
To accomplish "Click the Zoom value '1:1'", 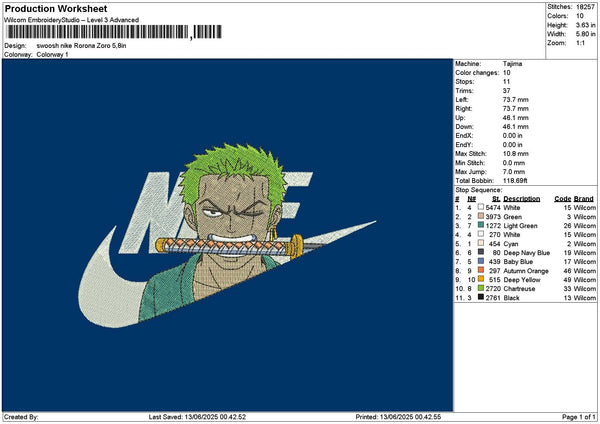I will [580, 43].
